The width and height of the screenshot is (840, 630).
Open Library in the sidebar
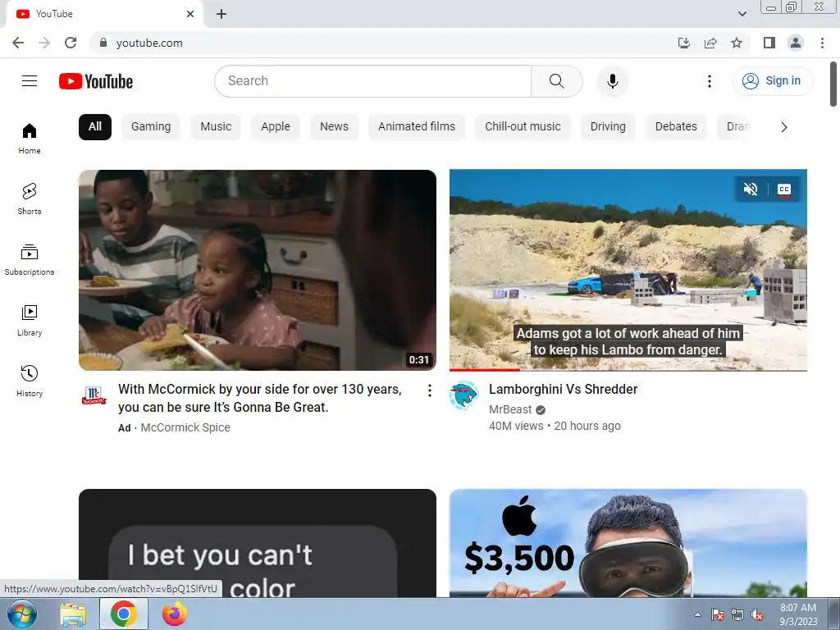[x=30, y=321]
